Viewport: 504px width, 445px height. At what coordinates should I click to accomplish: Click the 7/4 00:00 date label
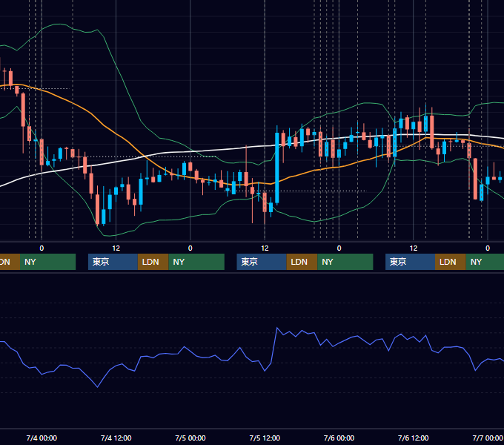(x=42, y=438)
